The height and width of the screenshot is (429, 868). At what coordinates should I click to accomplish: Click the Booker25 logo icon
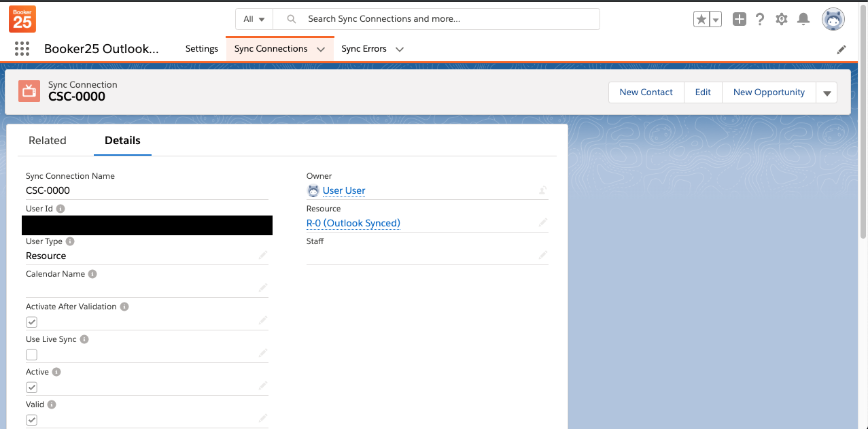[22, 19]
